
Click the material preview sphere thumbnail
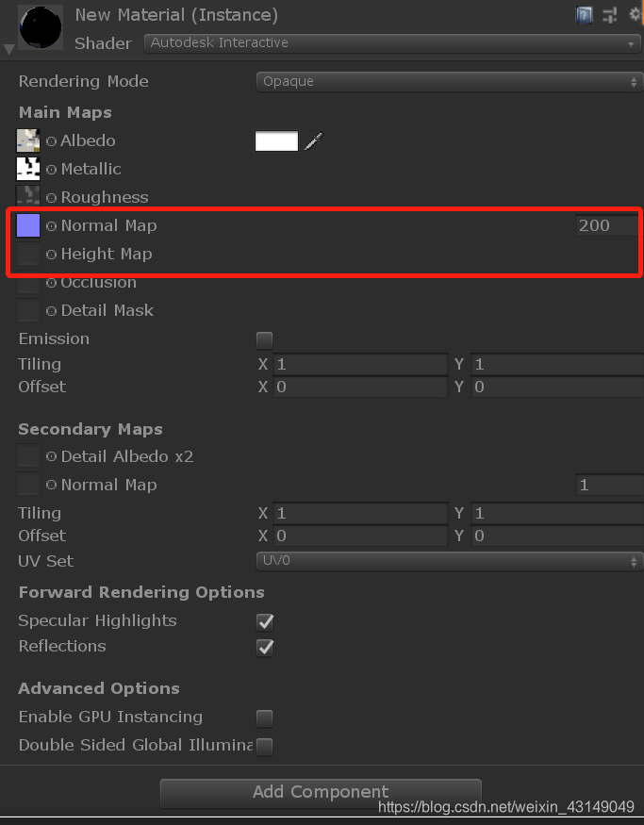pyautogui.click(x=41, y=27)
